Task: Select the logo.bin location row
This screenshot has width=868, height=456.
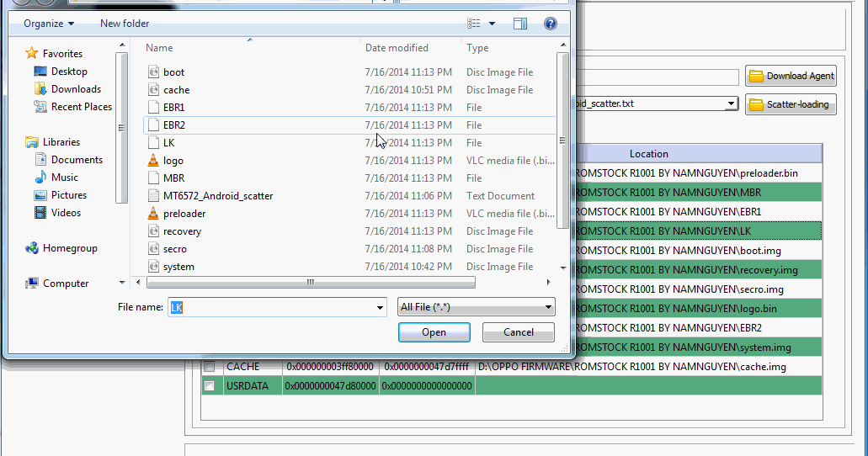Action: tap(699, 309)
